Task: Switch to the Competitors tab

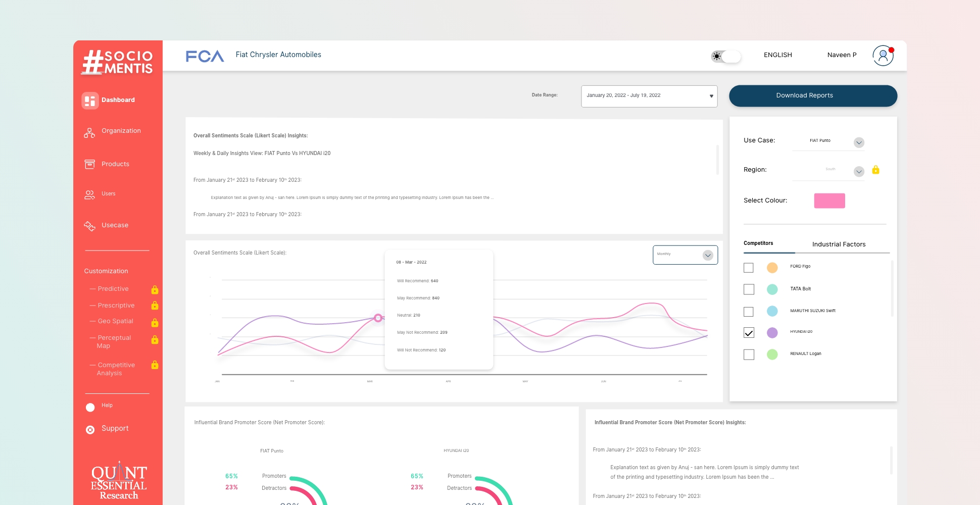Action: click(758, 243)
